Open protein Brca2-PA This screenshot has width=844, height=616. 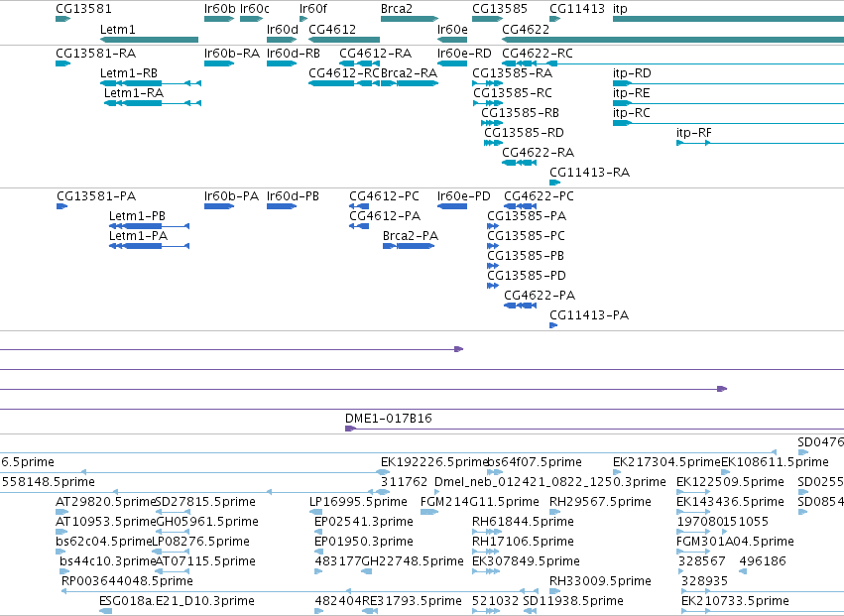coord(411,236)
